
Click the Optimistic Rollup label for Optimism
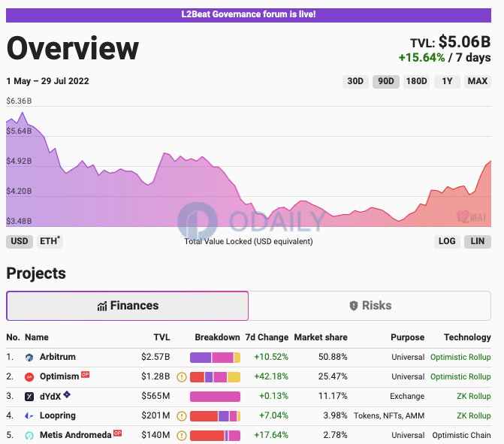[460, 377]
